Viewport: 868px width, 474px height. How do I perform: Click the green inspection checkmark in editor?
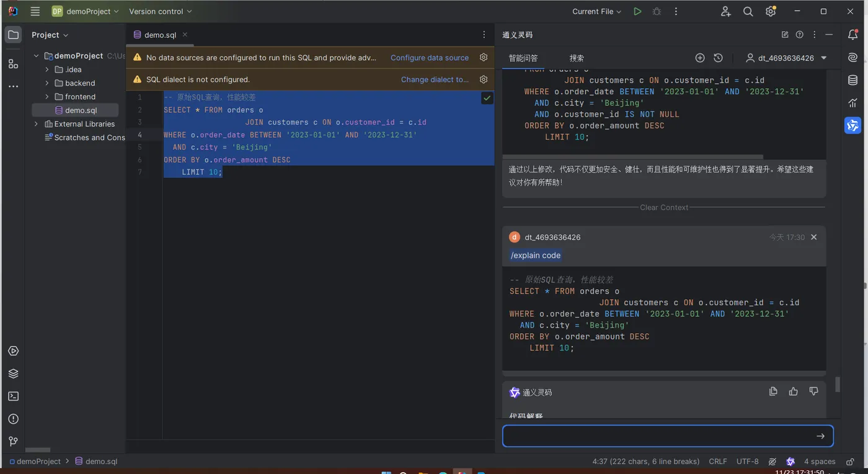[x=487, y=98]
